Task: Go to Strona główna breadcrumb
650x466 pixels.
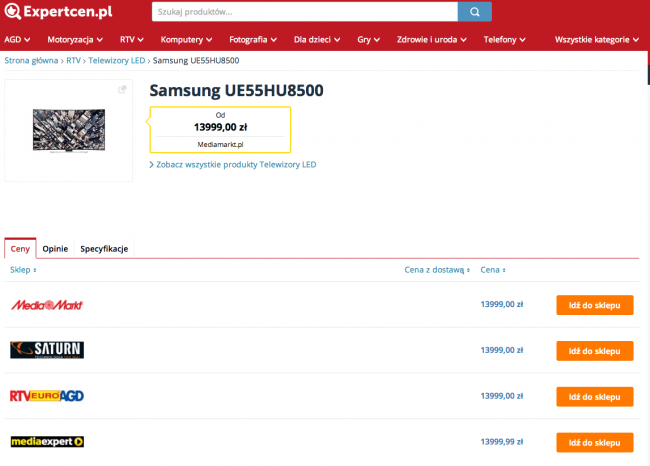Action: tap(31, 61)
